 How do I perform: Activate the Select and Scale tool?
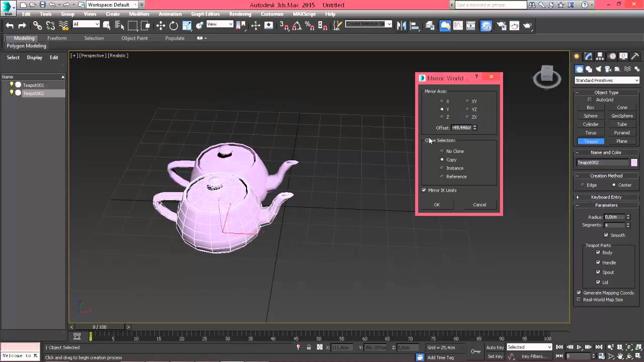[187, 26]
